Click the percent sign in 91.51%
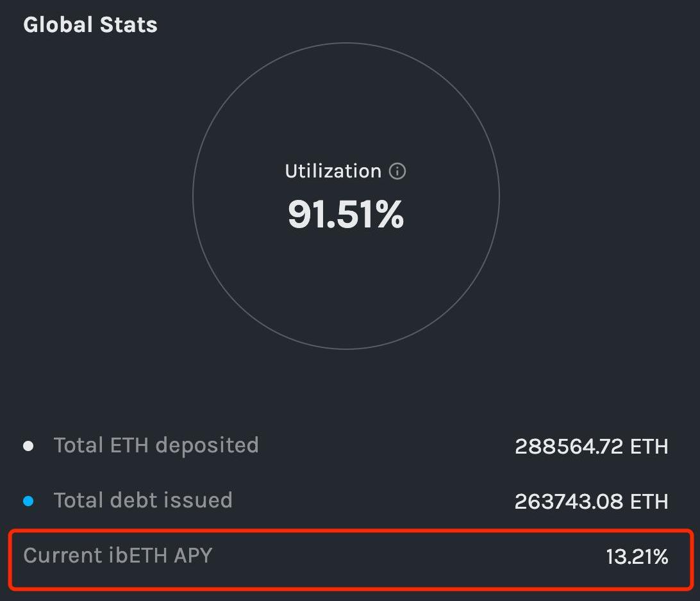The image size is (700, 601). (x=390, y=215)
